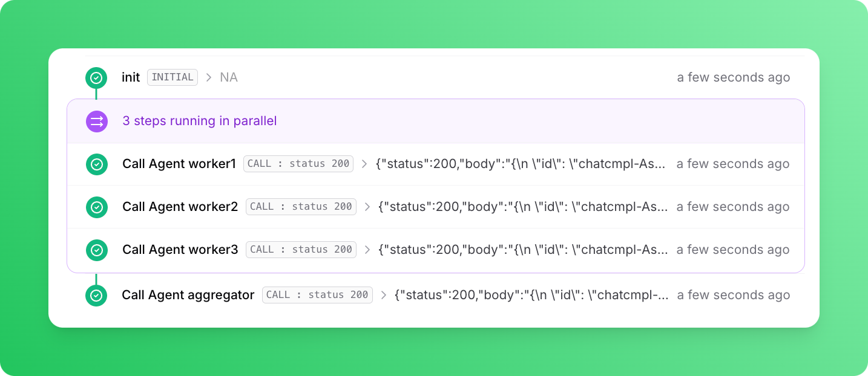
Task: Click the JSON output text of worker3
Action: (x=523, y=250)
